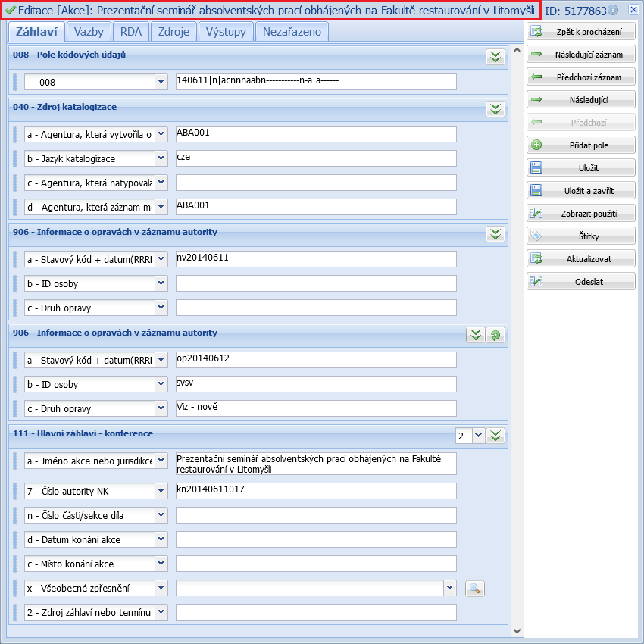Viewport: 644px width, 644px height.
Task: Open the Štítky tags button
Action: (581, 236)
